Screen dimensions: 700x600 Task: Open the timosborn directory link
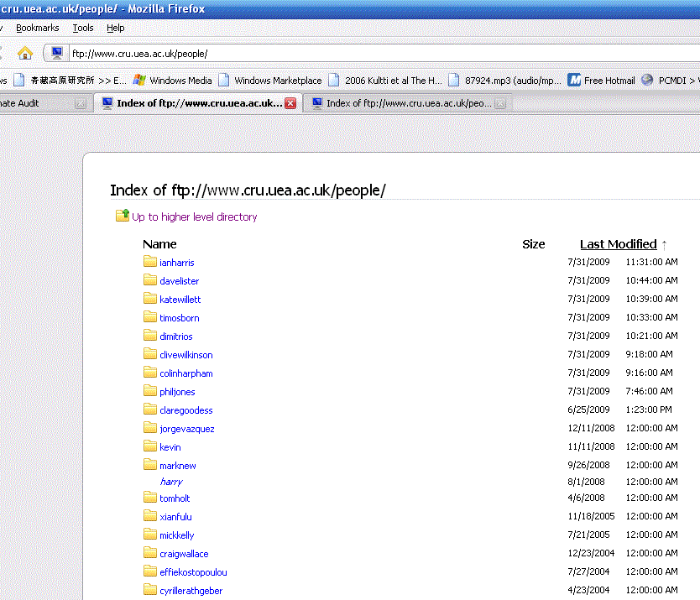(x=179, y=318)
